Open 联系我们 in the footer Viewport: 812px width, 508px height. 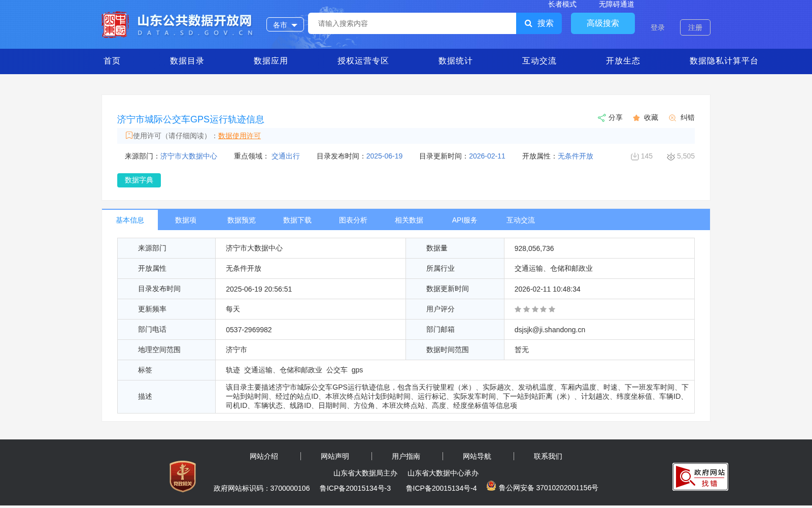[x=548, y=456]
